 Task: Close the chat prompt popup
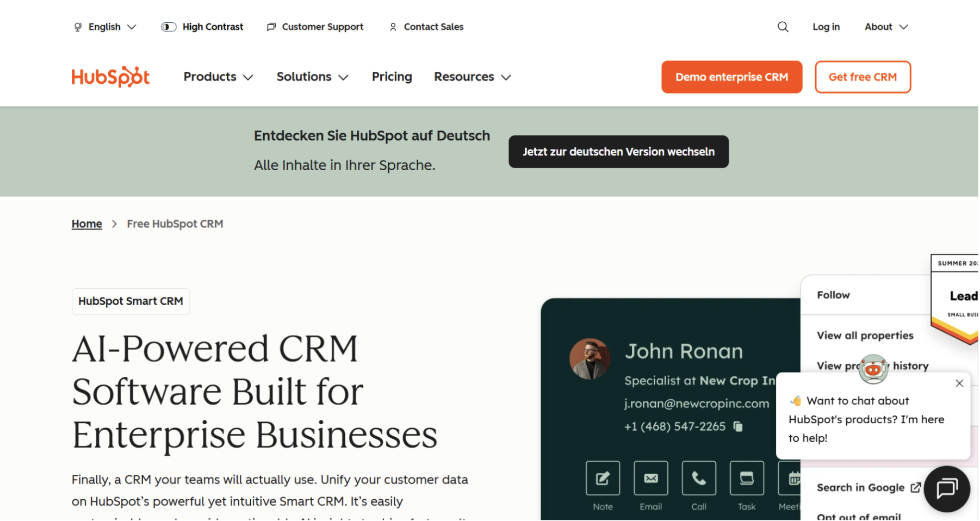click(x=959, y=383)
